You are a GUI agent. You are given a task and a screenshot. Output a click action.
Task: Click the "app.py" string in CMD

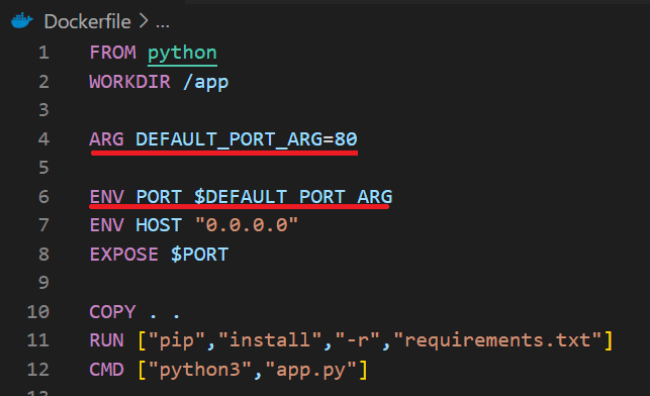point(310,369)
